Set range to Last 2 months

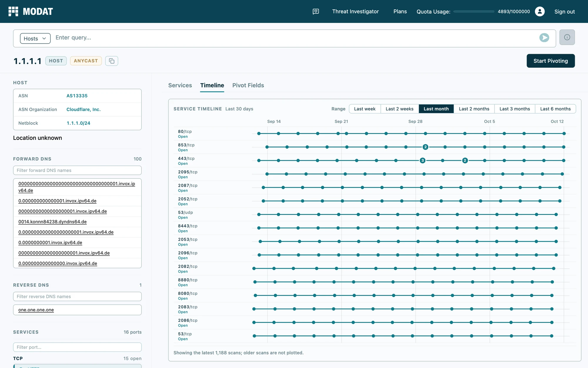pyautogui.click(x=474, y=109)
